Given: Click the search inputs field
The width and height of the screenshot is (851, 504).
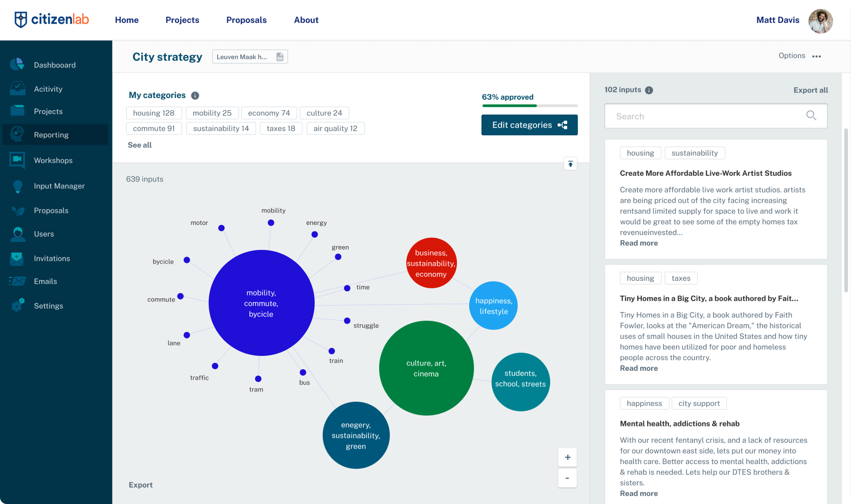Looking at the screenshot, I should [x=700, y=116].
